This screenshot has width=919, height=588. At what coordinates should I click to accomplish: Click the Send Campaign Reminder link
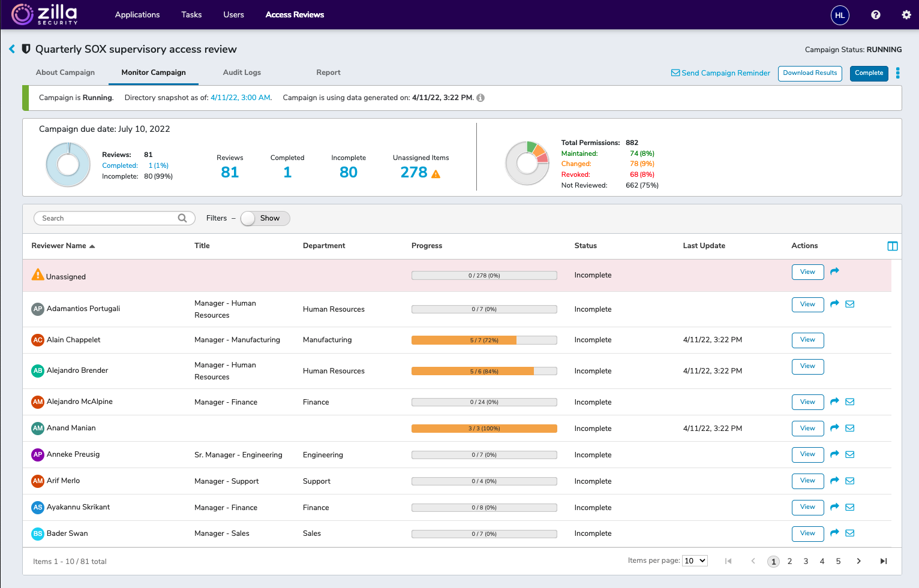(x=720, y=73)
